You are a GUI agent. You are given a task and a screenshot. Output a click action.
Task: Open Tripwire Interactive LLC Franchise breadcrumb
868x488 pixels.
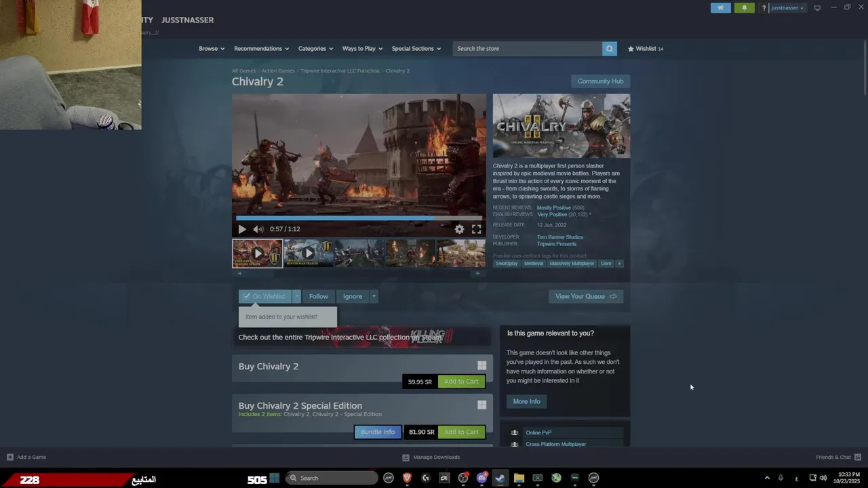(x=340, y=70)
